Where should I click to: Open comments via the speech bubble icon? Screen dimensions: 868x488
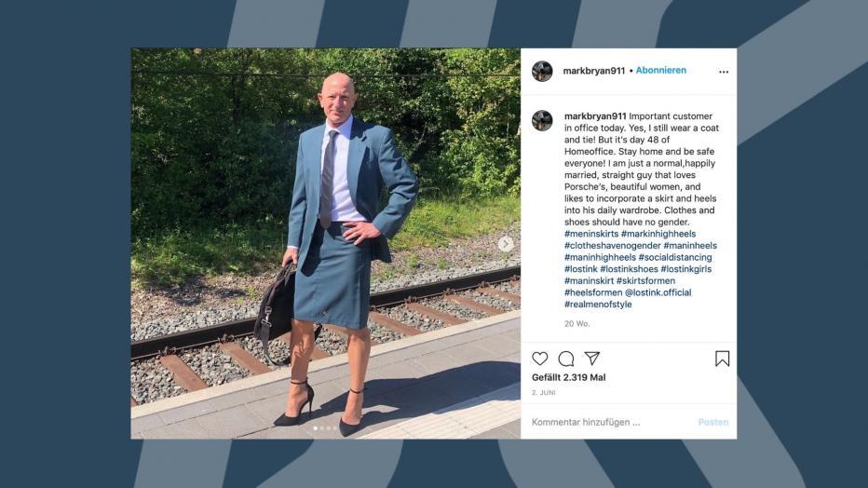(565, 359)
